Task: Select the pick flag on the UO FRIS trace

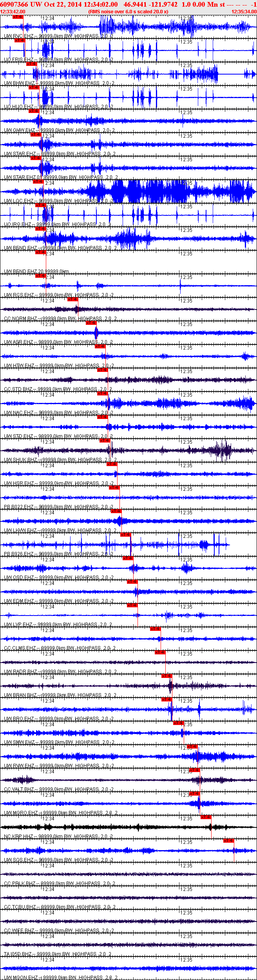Action: pos(20,40)
